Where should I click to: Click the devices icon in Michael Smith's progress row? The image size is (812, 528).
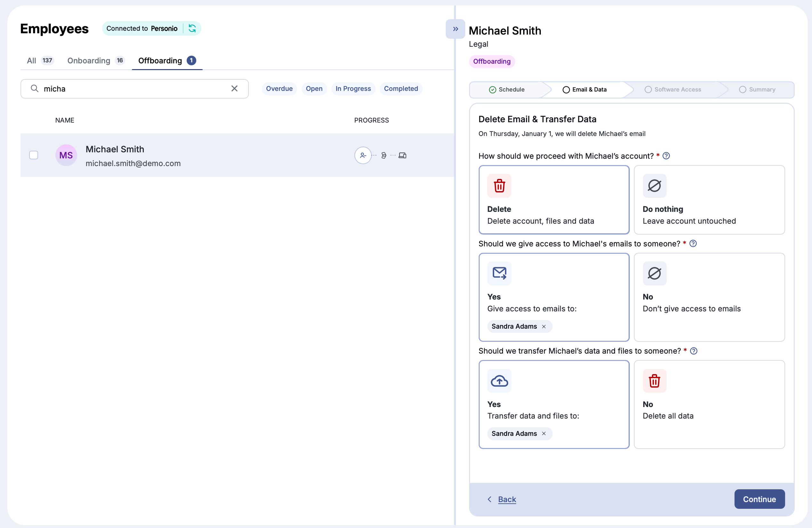pos(403,155)
